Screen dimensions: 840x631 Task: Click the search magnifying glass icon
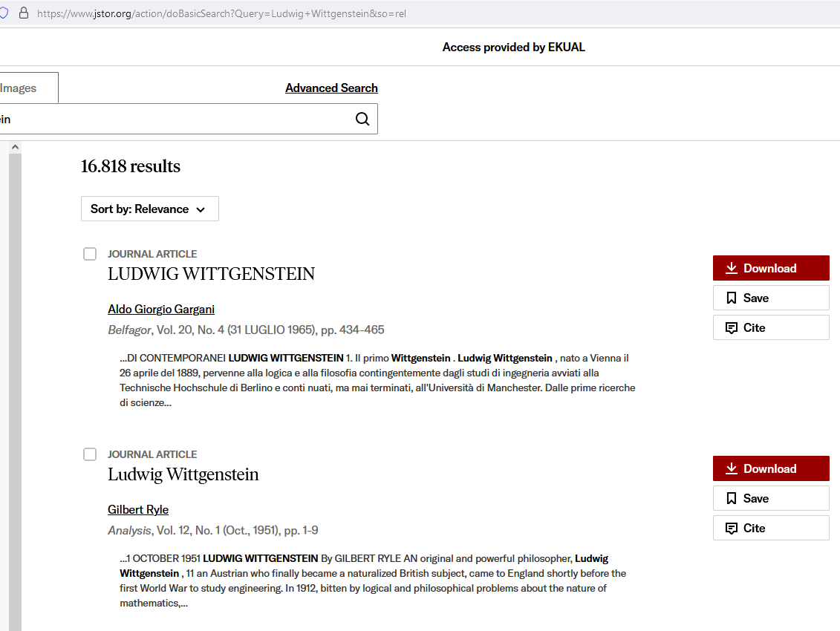[362, 119]
